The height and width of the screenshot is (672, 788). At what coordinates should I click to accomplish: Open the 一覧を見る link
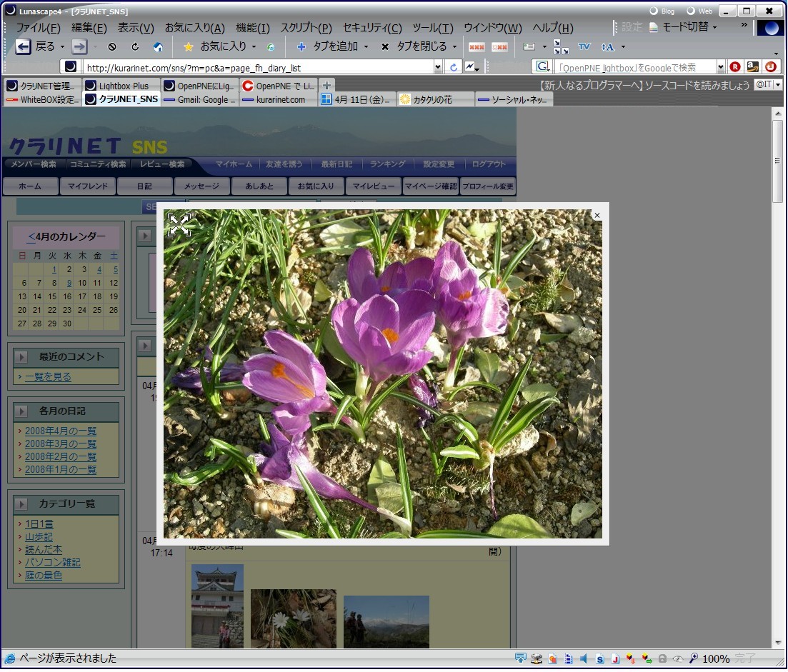click(48, 376)
